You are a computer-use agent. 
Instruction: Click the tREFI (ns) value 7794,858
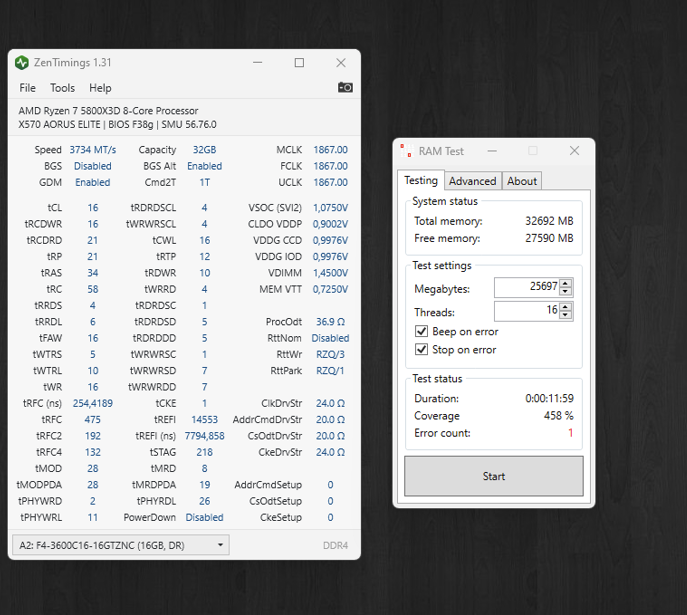coord(204,436)
